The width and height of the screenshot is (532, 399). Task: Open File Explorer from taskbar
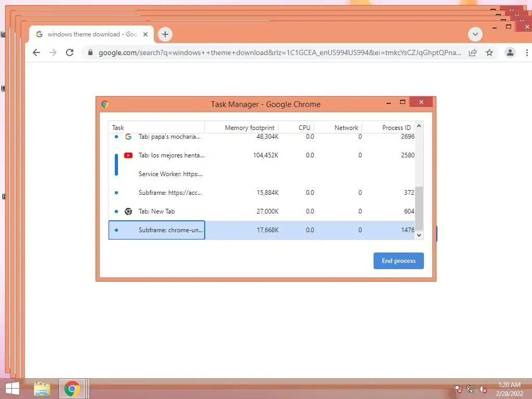pos(42,389)
